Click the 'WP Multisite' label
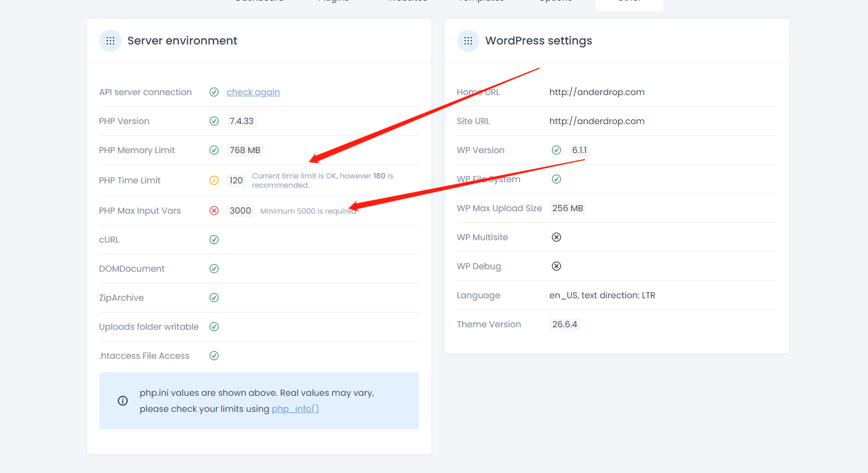 [x=482, y=237]
